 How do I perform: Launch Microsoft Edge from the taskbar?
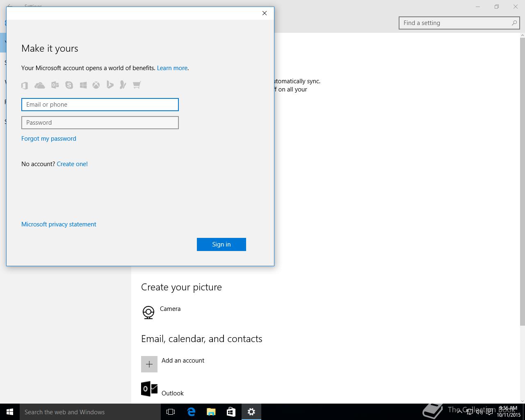(x=191, y=412)
